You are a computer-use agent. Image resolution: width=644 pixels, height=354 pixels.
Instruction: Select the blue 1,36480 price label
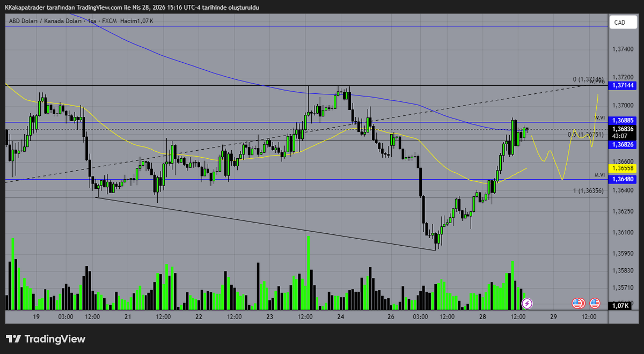click(x=623, y=180)
